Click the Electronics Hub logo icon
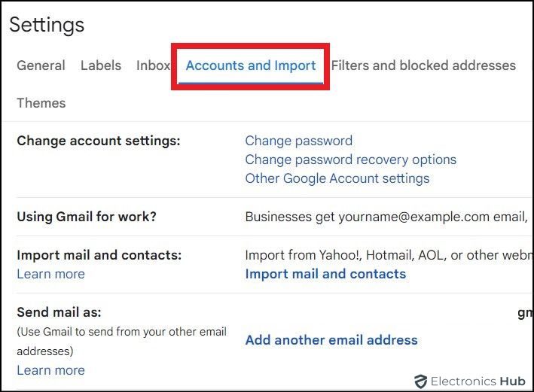This screenshot has height=392, width=534. tap(421, 381)
